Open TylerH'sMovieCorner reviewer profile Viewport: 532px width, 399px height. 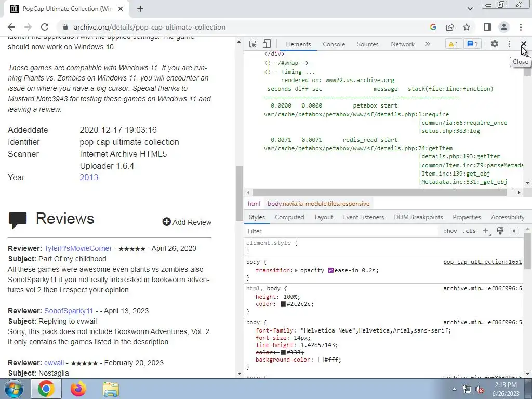(x=78, y=248)
